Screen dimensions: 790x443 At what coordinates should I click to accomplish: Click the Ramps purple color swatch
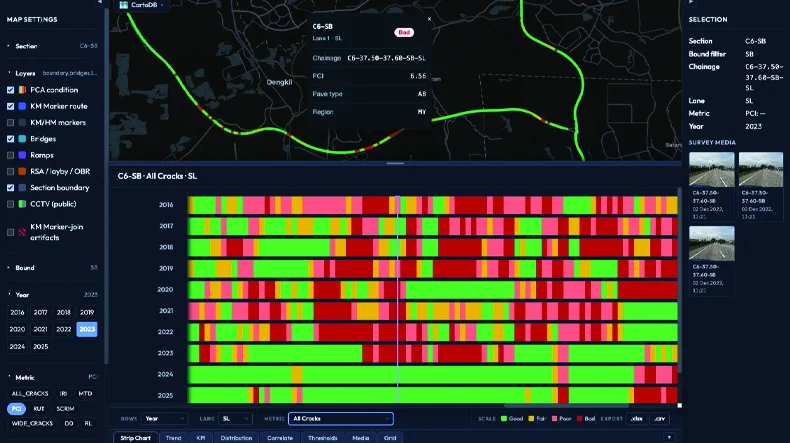22,155
